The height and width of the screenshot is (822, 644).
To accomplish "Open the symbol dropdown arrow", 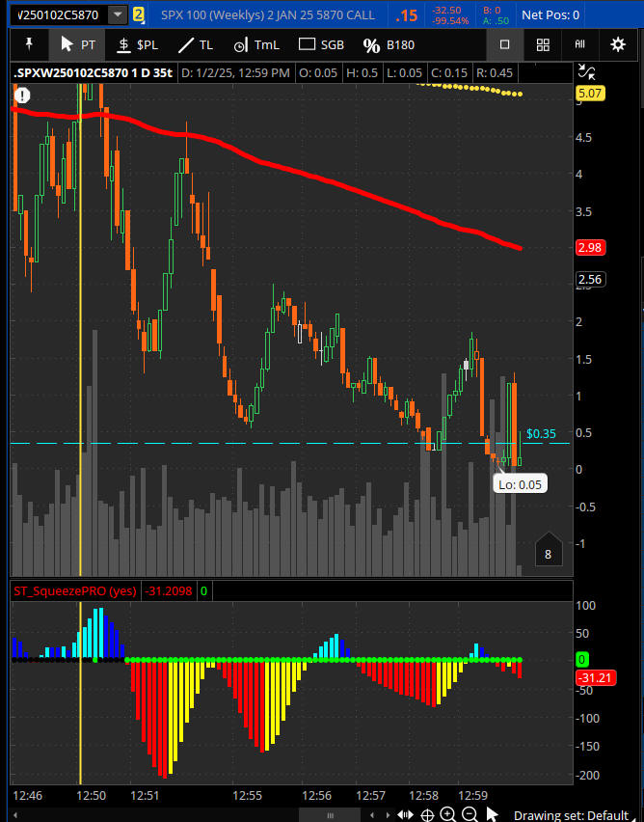I will [x=119, y=14].
